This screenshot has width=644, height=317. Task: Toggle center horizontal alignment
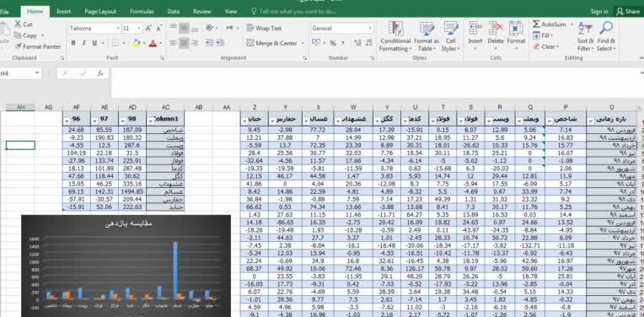pyautogui.click(x=184, y=43)
